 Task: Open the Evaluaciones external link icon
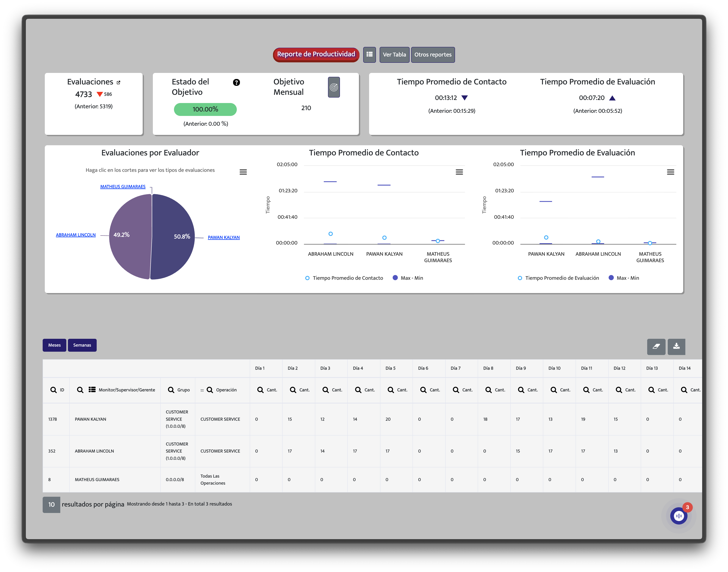(x=118, y=82)
